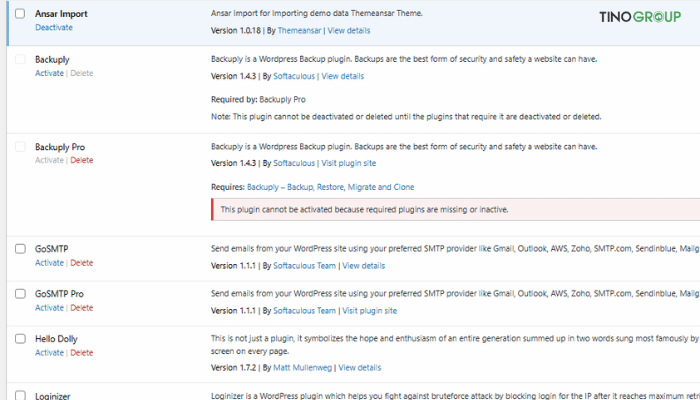The image size is (700, 400).
Task: Click the Ansar Import description text
Action: (x=317, y=13)
